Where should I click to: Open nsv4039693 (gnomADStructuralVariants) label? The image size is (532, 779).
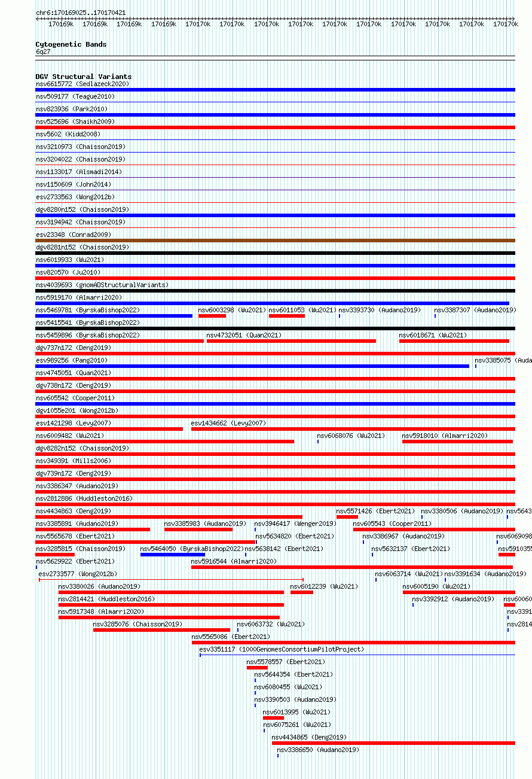[x=102, y=285]
